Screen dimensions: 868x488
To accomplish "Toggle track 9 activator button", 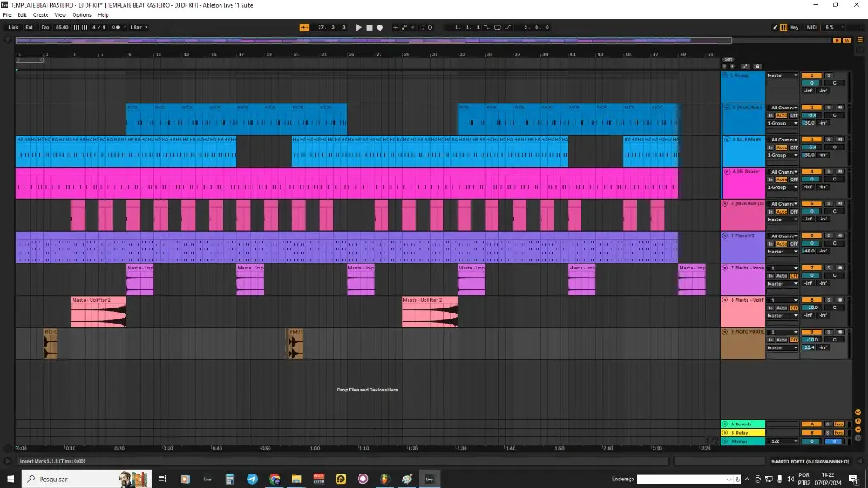I will coord(811,332).
